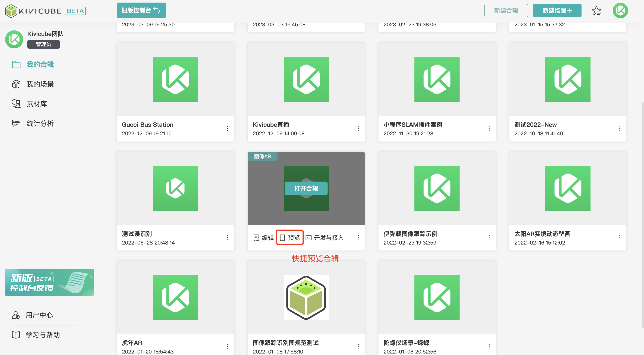Screen dimensions: 644x355
Task: Open 用户中心 user center
Action: [39, 315]
